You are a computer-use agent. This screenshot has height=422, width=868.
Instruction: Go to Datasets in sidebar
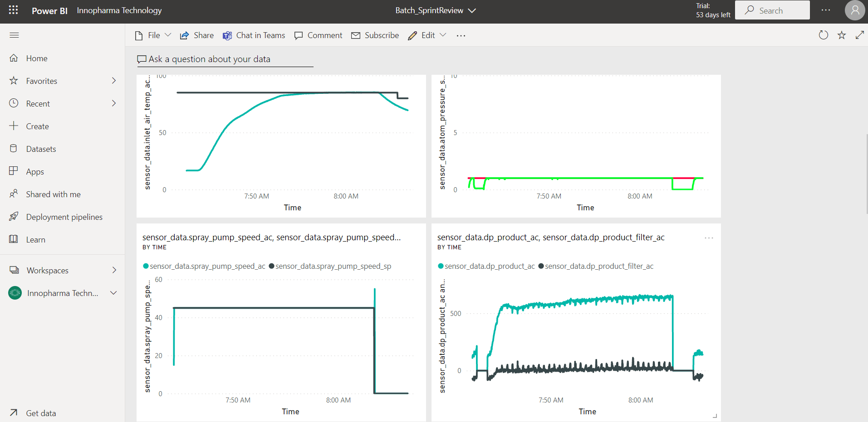coord(41,149)
